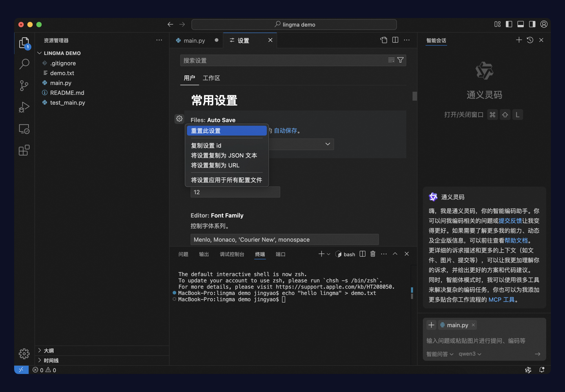This screenshot has height=392, width=565.
Task: Open the Search view in activity bar
Action: click(x=24, y=64)
